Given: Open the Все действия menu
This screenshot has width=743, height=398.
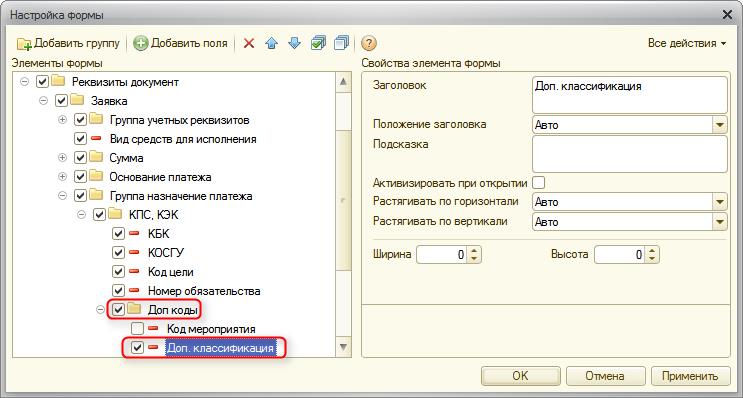Looking at the screenshot, I should click(x=687, y=44).
